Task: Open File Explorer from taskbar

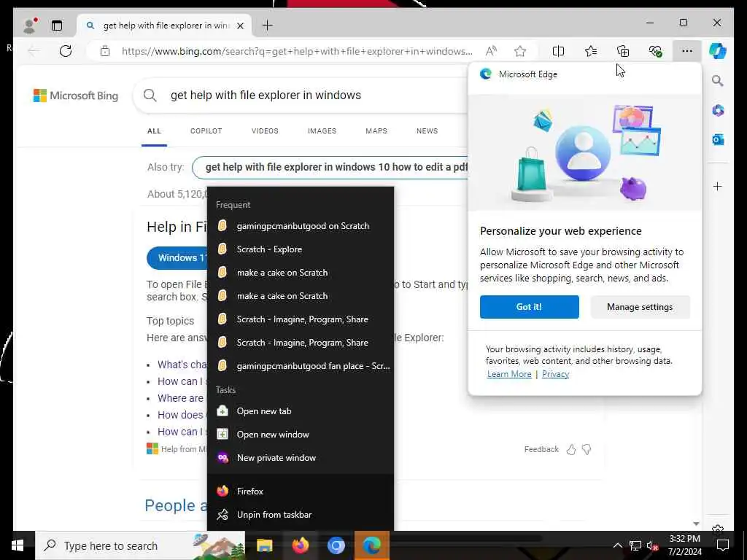Action: [264, 545]
